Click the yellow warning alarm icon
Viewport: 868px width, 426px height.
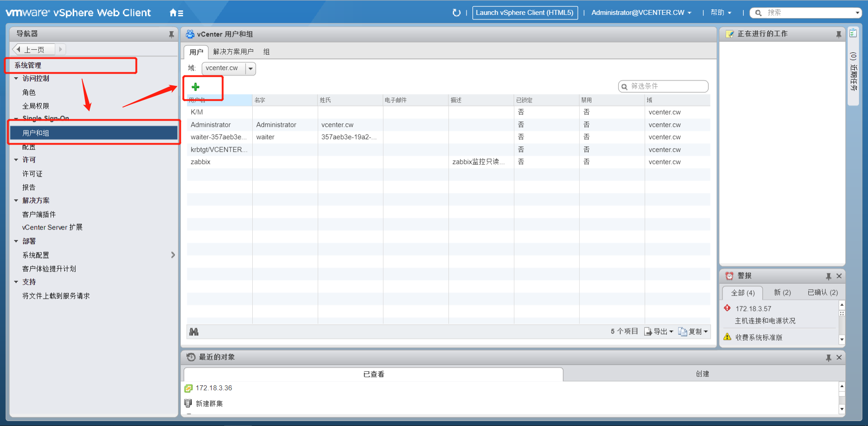(727, 337)
